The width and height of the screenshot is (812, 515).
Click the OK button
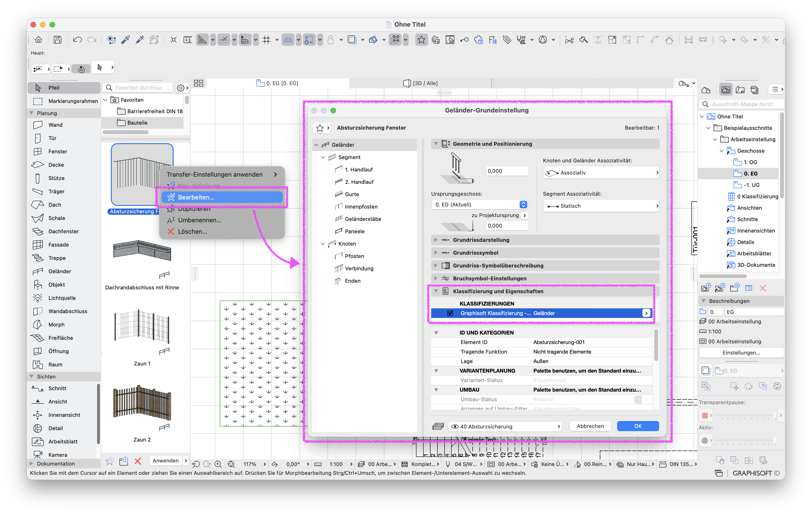(x=638, y=426)
